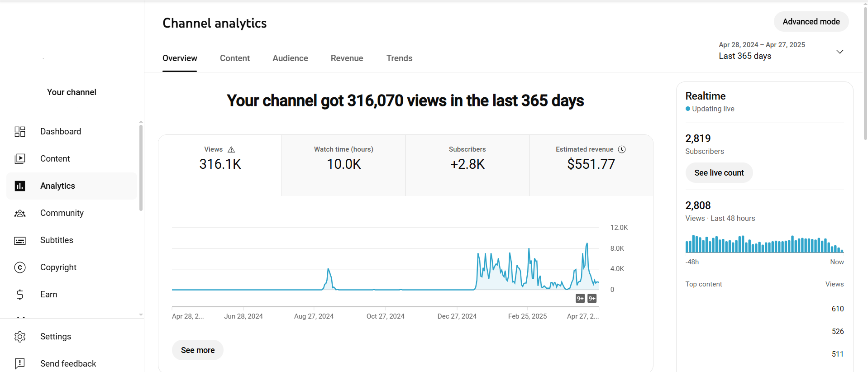
Task: Click the date range chevron arrow
Action: (839, 52)
